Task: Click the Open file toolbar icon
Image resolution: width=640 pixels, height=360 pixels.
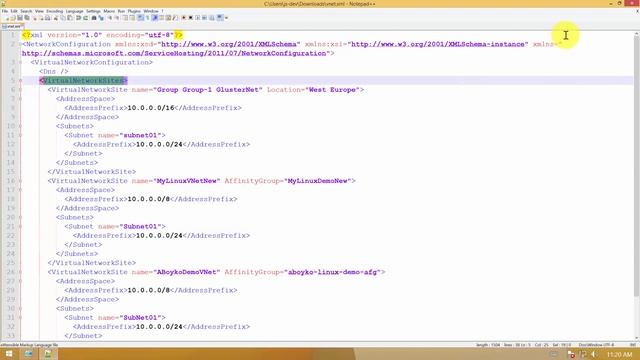Action: 13,18
